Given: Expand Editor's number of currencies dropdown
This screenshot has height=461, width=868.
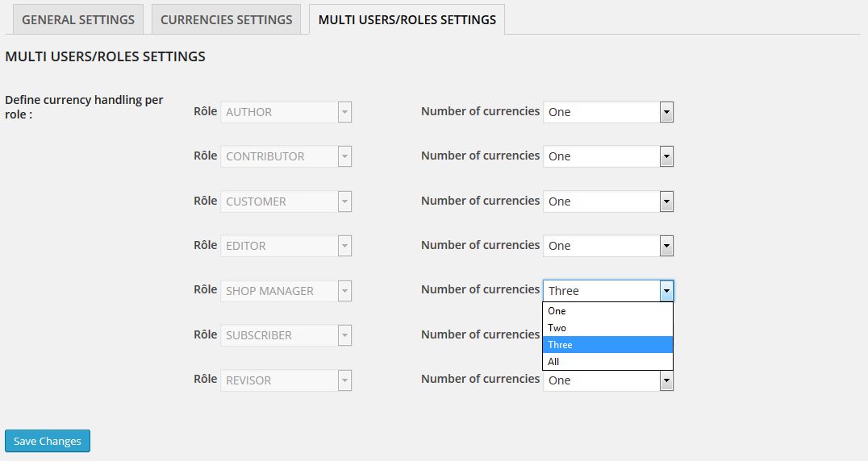Looking at the screenshot, I should [x=608, y=246].
